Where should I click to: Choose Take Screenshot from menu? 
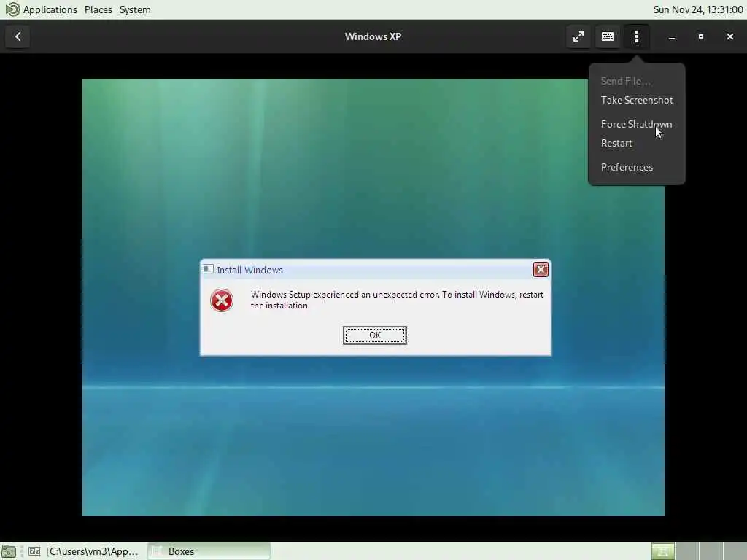(636, 100)
